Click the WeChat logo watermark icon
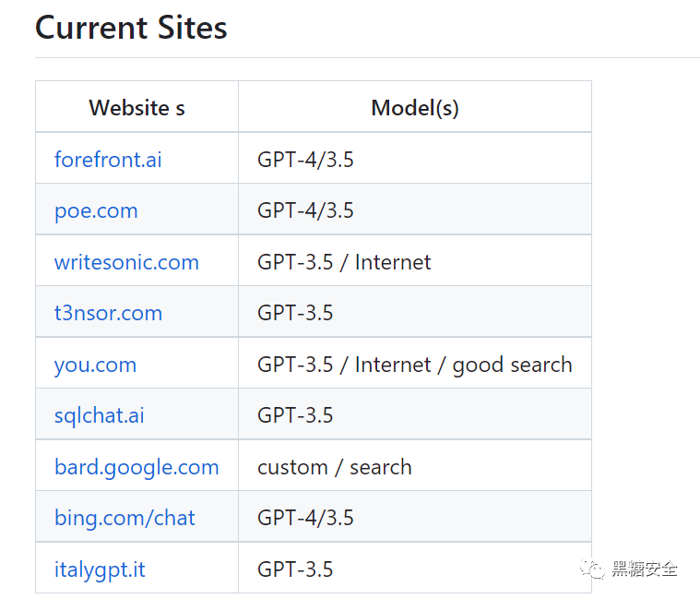The width and height of the screenshot is (700, 599). 593,569
